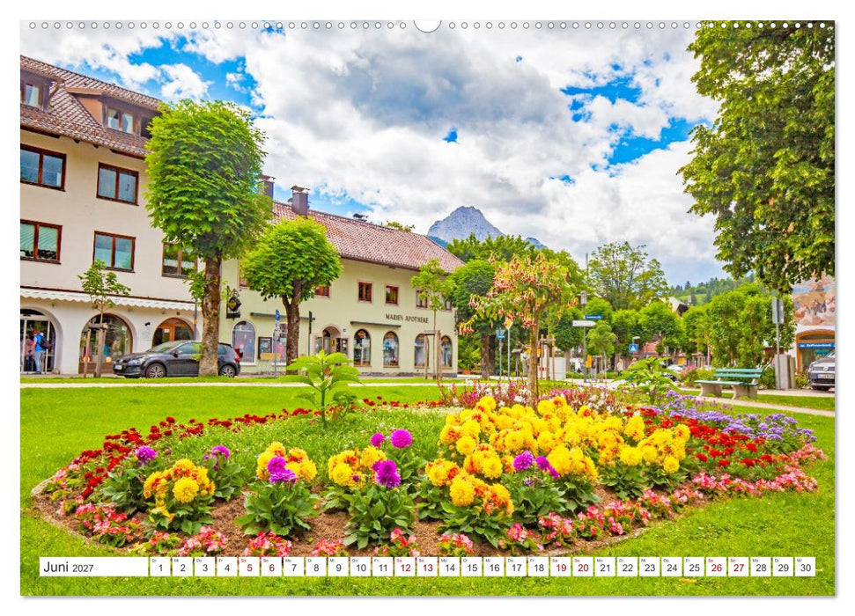Pick the red Sunday cell 13
The height and width of the screenshot is (616, 855).
pos(427,567)
